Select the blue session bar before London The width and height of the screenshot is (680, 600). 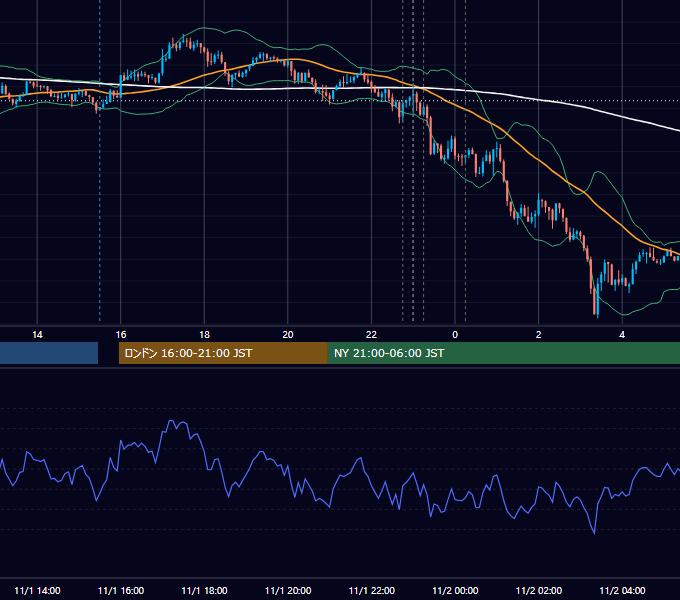tap(49, 353)
